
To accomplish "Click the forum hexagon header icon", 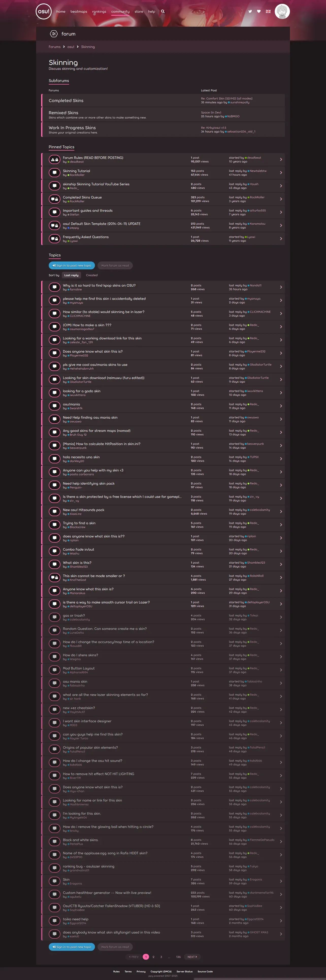I will point(54,34).
